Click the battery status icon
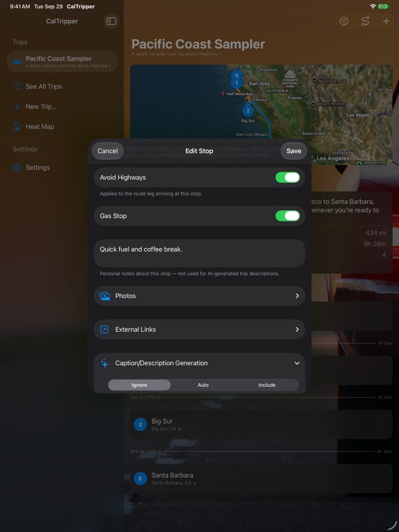 [384, 7]
